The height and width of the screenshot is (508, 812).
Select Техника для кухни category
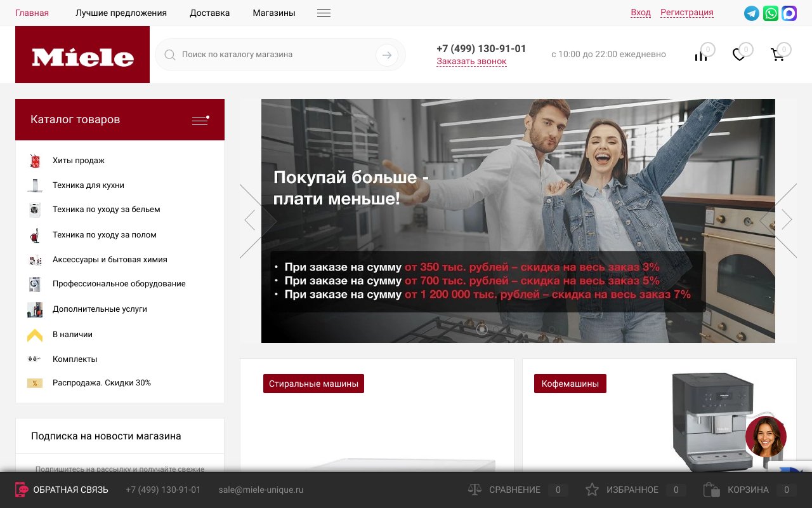pyautogui.click(x=88, y=185)
